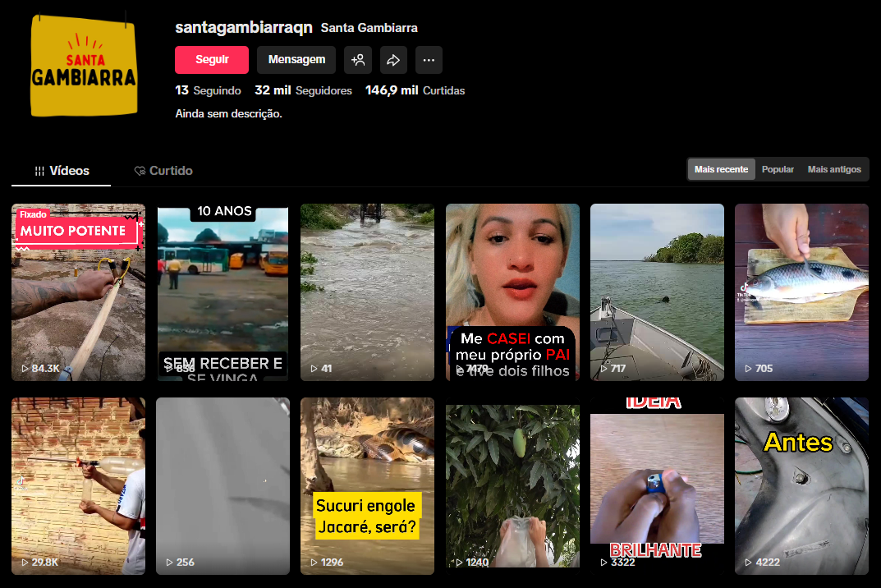Click the 3322 play count on lighter video
Screen dimensions: 881x588
[617, 563]
